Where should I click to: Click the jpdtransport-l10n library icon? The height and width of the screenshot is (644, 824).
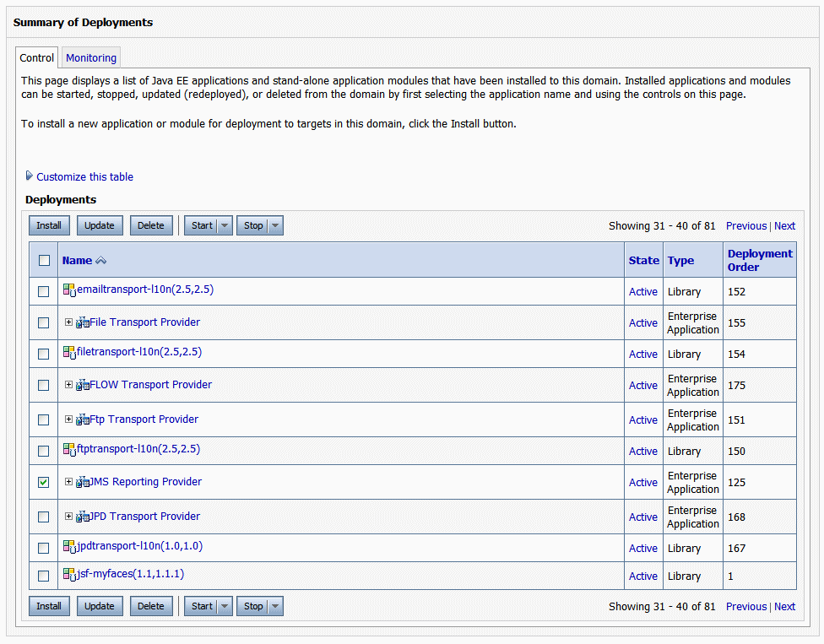[69, 547]
